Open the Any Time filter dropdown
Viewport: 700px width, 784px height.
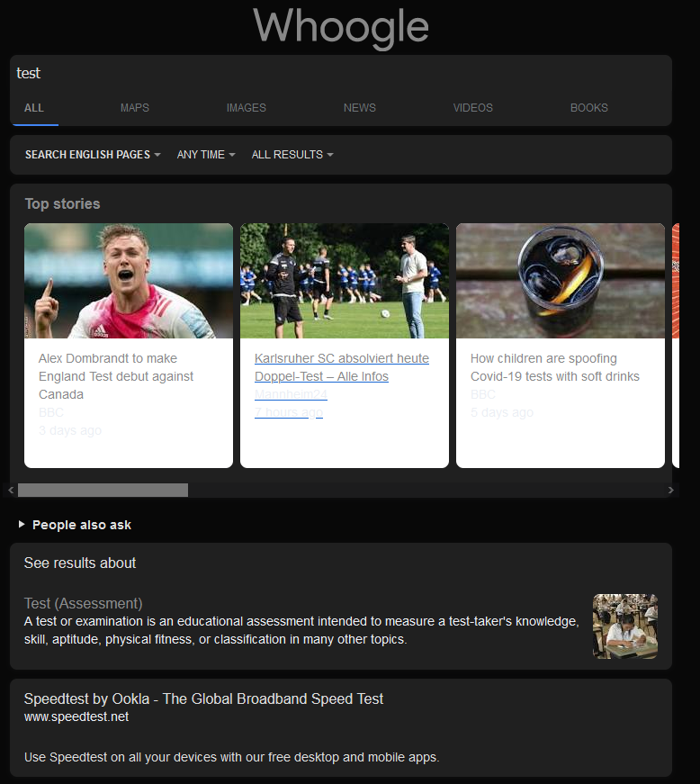click(206, 155)
